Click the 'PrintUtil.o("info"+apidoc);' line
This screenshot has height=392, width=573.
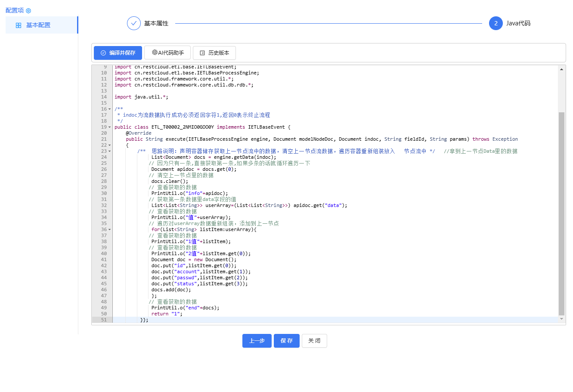pos(190,193)
